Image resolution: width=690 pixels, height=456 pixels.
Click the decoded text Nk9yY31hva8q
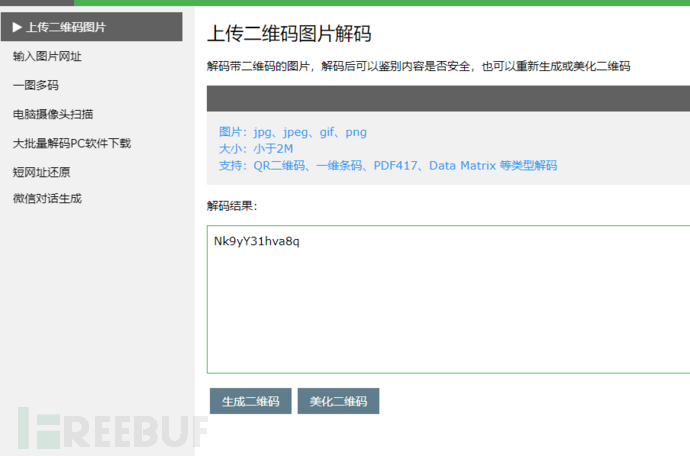pos(257,241)
